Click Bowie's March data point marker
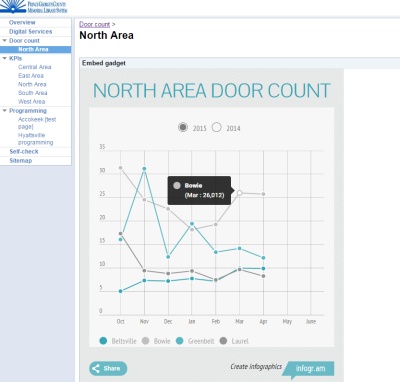The image size is (400, 382). point(239,193)
